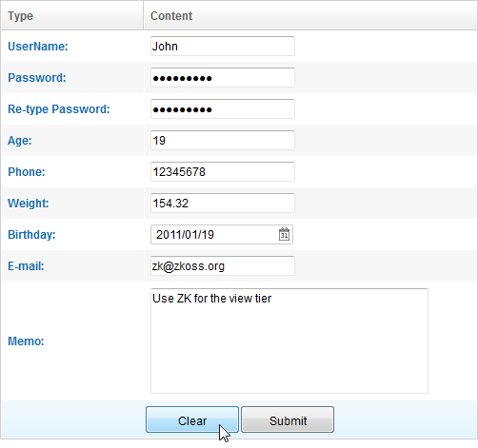Select the Weight field showing 154.32
Image resolution: width=478 pixels, height=448 pixels.
pos(223,203)
